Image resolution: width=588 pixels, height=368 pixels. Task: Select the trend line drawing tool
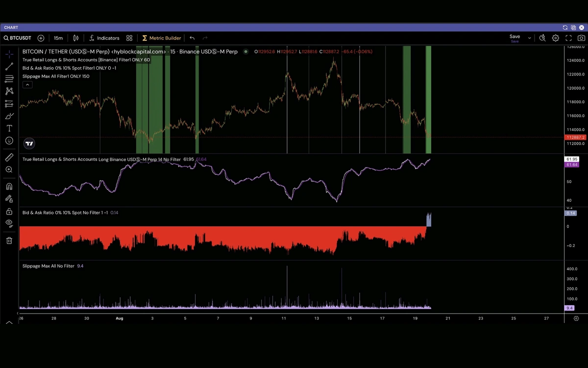coord(9,66)
